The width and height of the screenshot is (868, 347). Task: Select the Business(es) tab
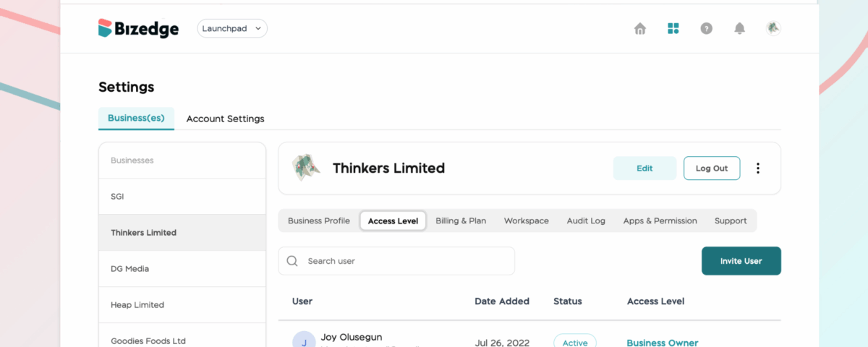pyautogui.click(x=136, y=119)
